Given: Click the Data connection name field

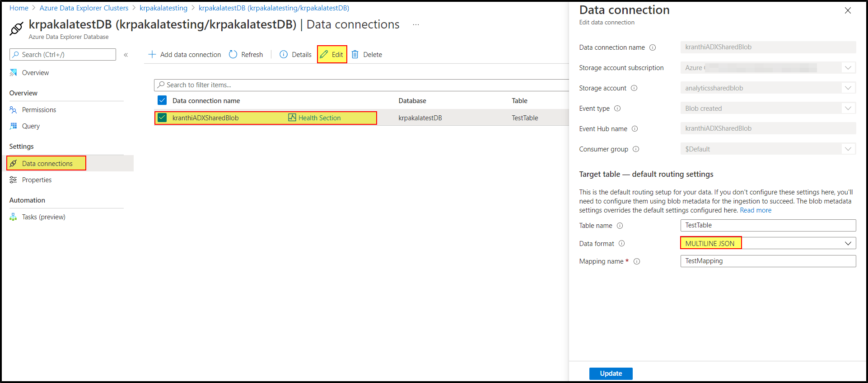Looking at the screenshot, I should 768,47.
